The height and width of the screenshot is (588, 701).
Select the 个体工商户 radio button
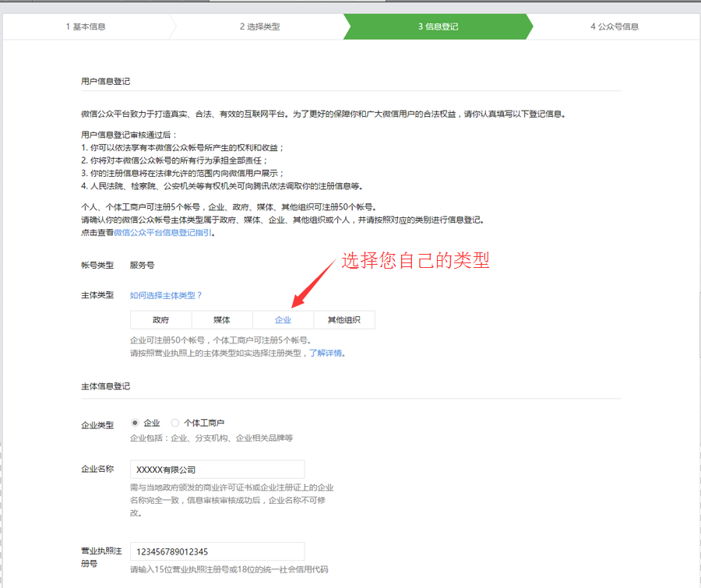tap(175, 423)
